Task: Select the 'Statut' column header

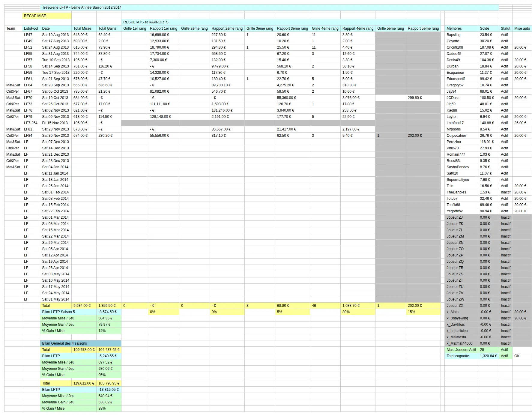Action: (x=506, y=28)
